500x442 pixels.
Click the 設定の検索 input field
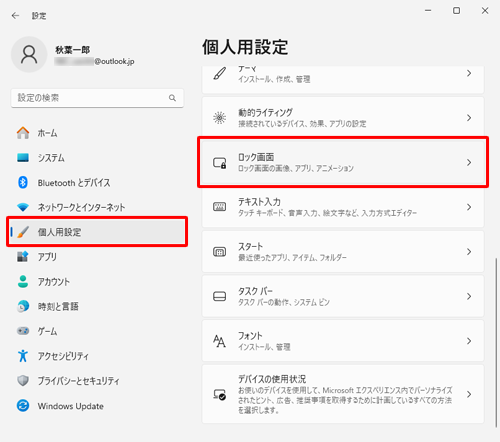(x=97, y=98)
